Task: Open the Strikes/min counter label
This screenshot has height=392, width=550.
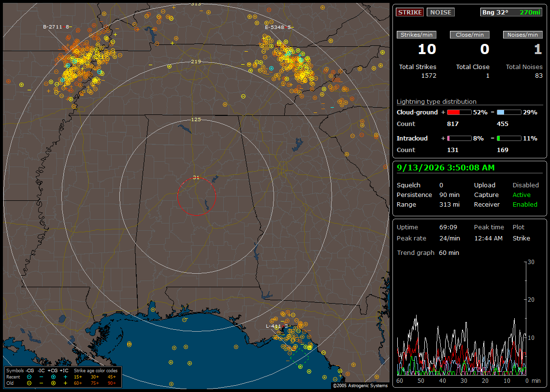Action: [416, 35]
